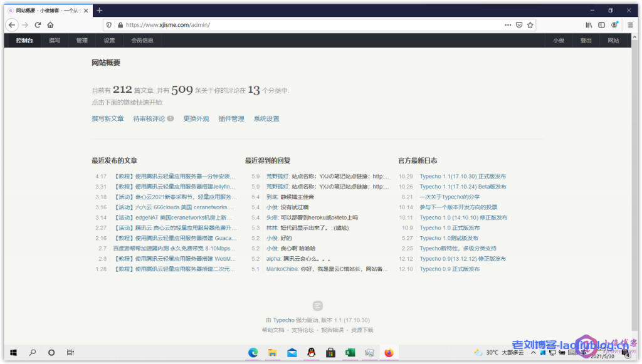
Task: Bookmark this page with the star icon
Action: (x=530, y=25)
